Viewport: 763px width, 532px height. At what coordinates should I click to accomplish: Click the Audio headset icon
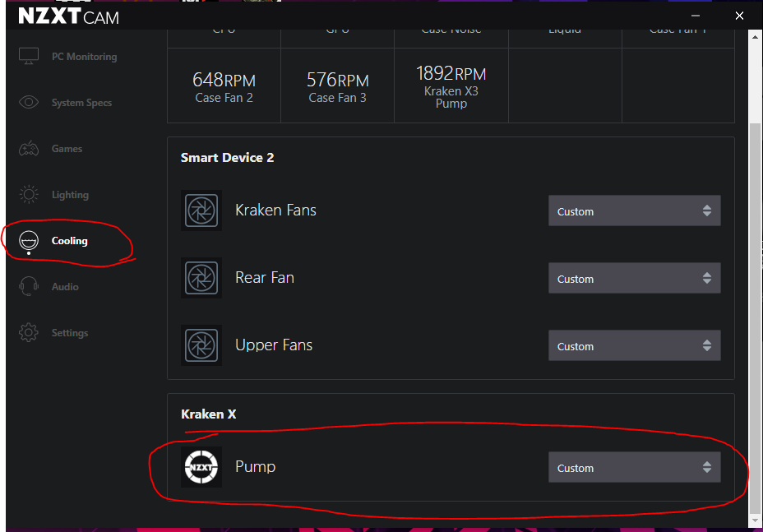point(29,287)
